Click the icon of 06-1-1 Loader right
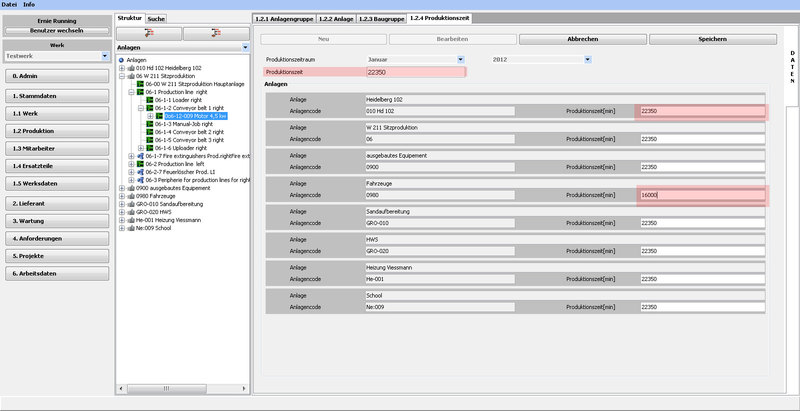The height and width of the screenshot is (411, 800). click(149, 100)
